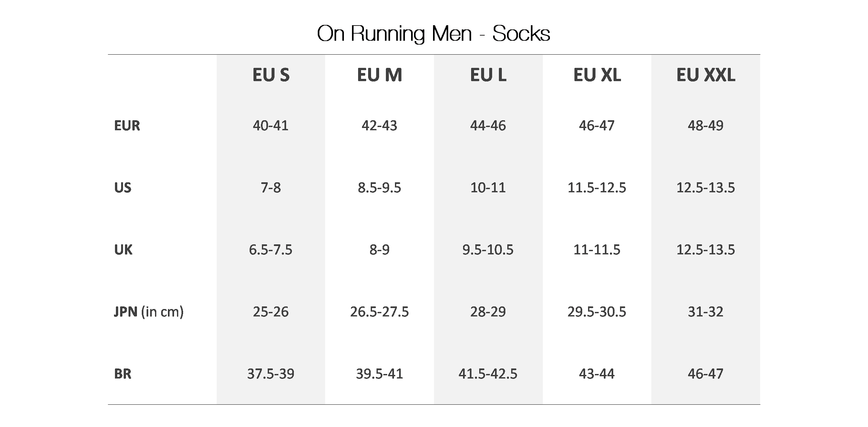Select the EU XXL column header
This screenshot has width=868, height=427.
(706, 75)
